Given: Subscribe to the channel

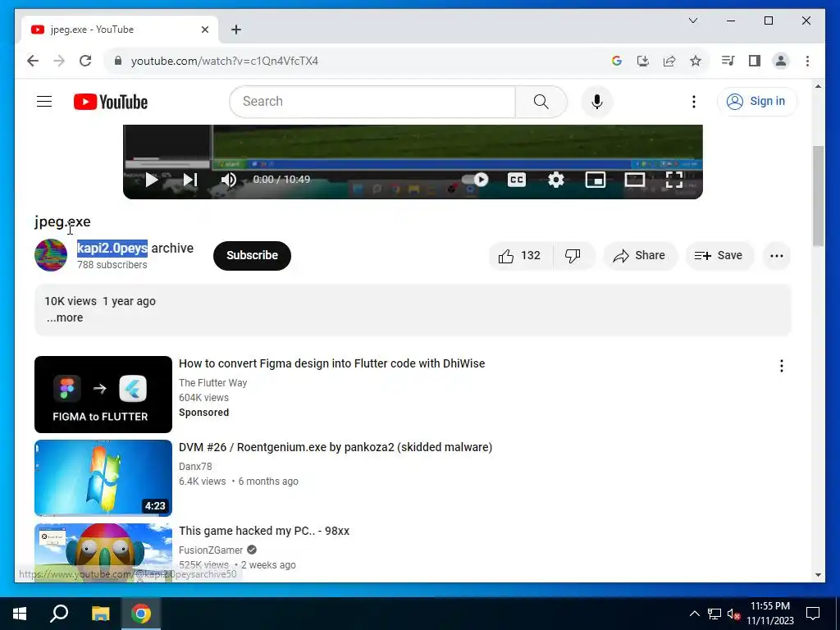Looking at the screenshot, I should (252, 256).
